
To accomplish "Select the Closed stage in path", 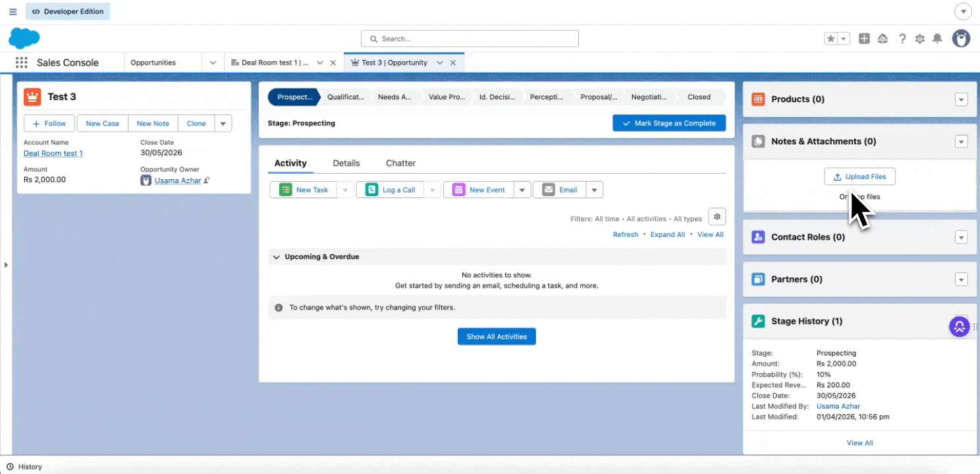I will (699, 97).
